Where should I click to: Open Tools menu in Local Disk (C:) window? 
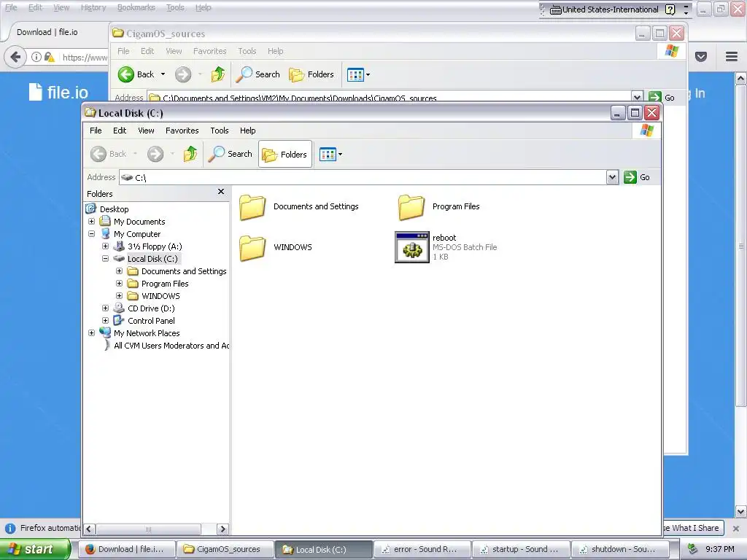[x=220, y=131]
